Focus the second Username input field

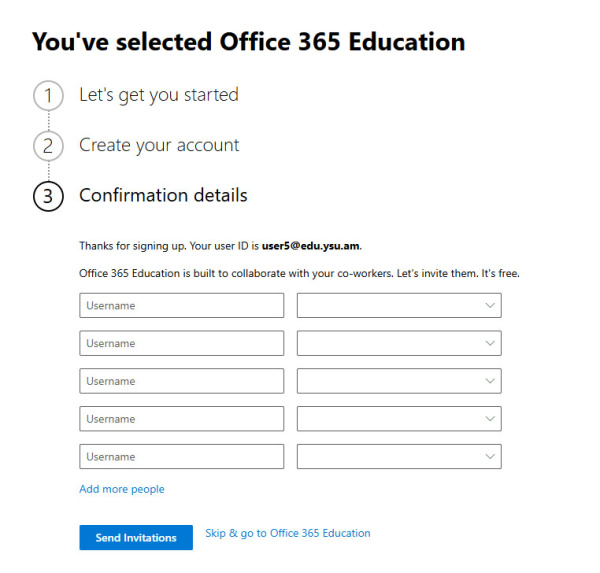click(181, 343)
